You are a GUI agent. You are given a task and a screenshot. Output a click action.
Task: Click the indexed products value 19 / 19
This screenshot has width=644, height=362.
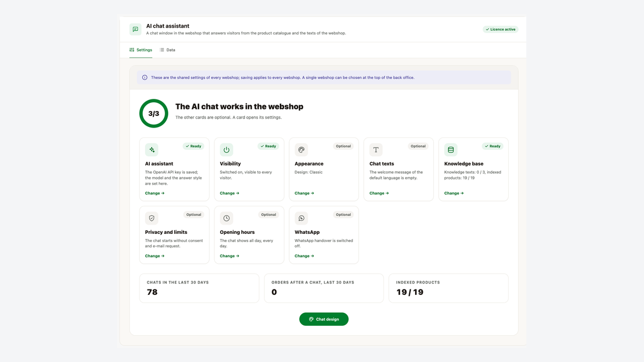point(409,292)
